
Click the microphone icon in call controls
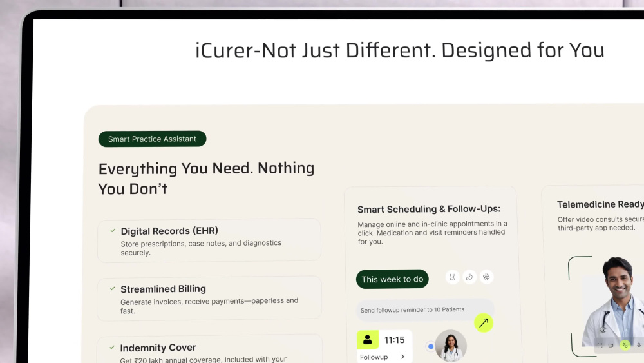(x=639, y=346)
